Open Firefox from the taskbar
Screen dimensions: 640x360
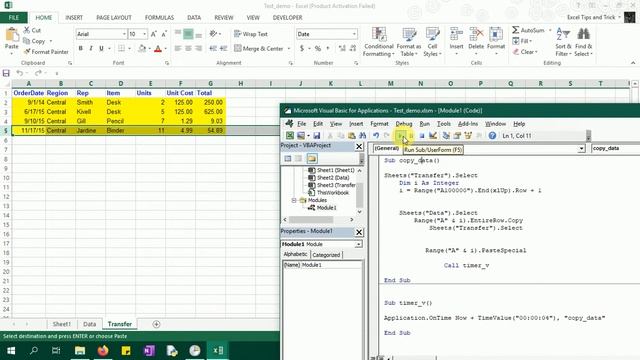[103, 351]
